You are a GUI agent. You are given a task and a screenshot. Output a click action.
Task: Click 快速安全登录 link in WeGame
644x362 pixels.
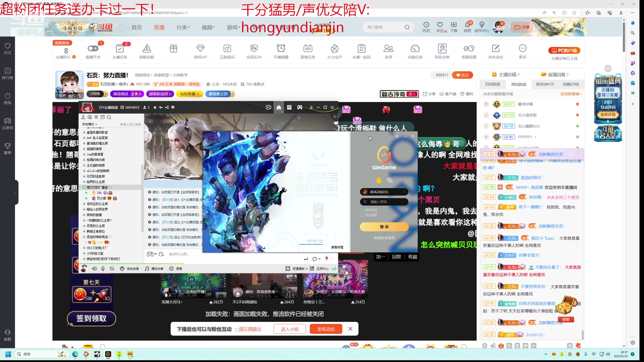point(384,238)
